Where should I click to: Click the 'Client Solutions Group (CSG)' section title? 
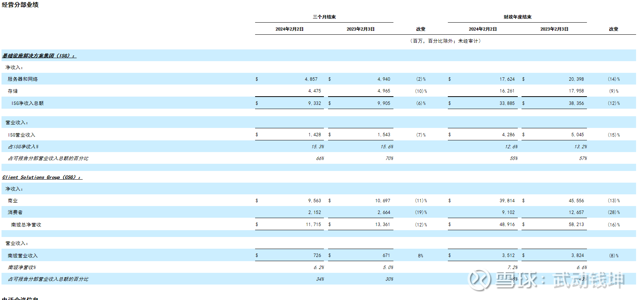[42, 177]
